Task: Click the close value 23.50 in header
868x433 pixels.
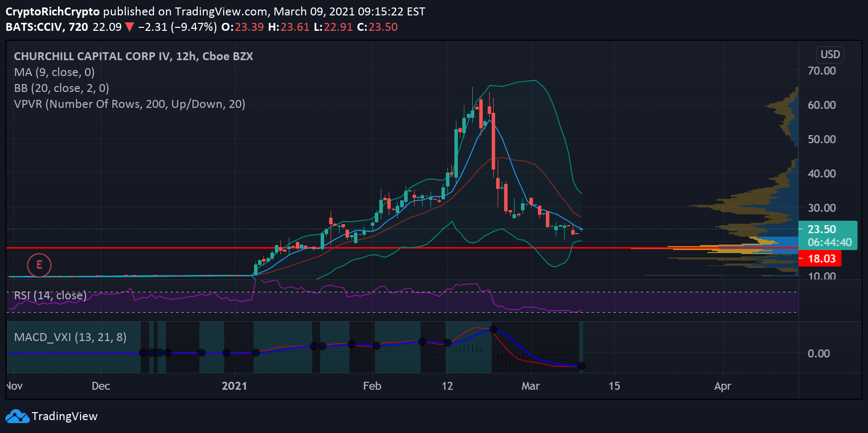Action: click(x=383, y=27)
